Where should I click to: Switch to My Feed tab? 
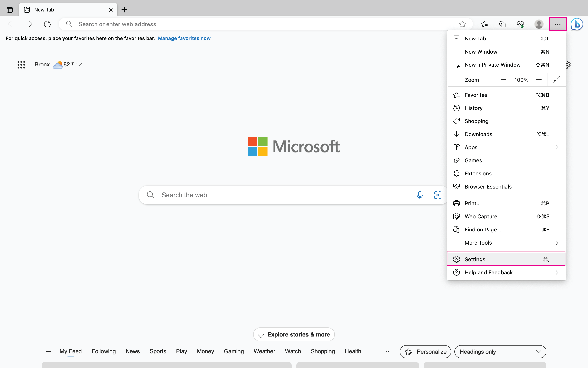71,351
